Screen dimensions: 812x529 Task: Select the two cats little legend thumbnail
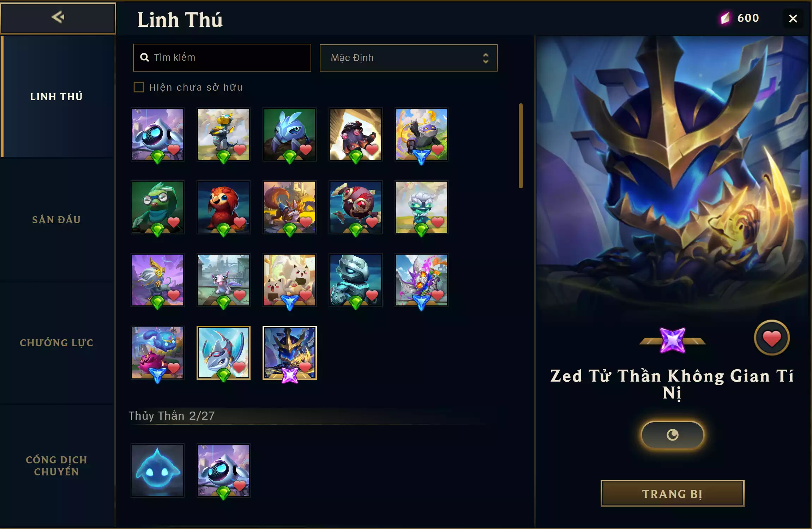point(289,280)
